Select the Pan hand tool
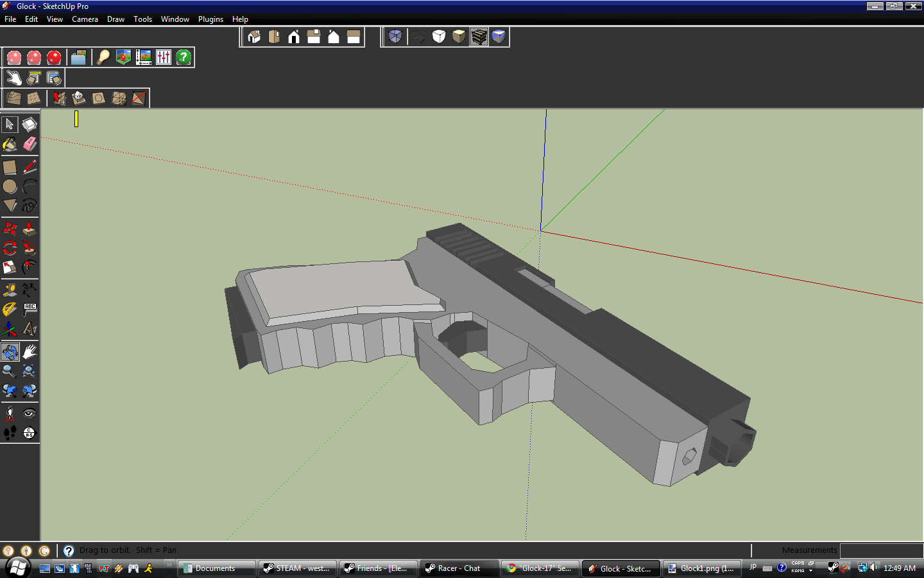This screenshot has height=578, width=924. 30,351
